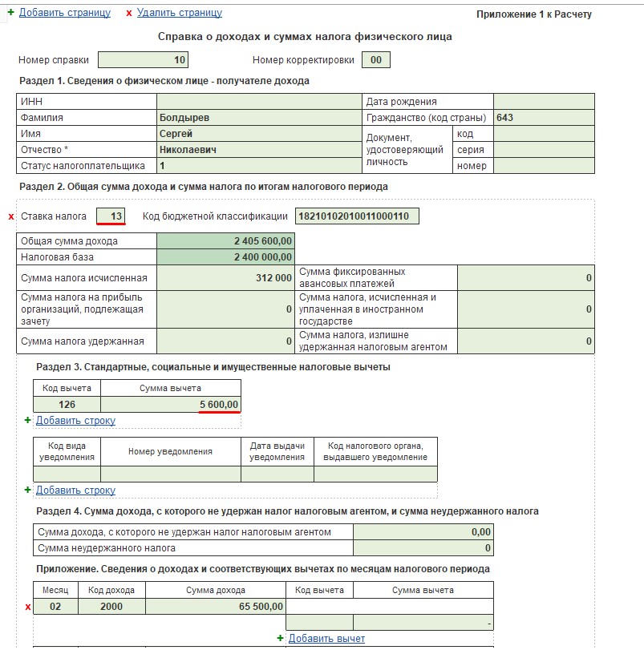The image size is (644, 650).
Task: Click the title Справка о доходах и суммах налога
Action: coord(305,37)
